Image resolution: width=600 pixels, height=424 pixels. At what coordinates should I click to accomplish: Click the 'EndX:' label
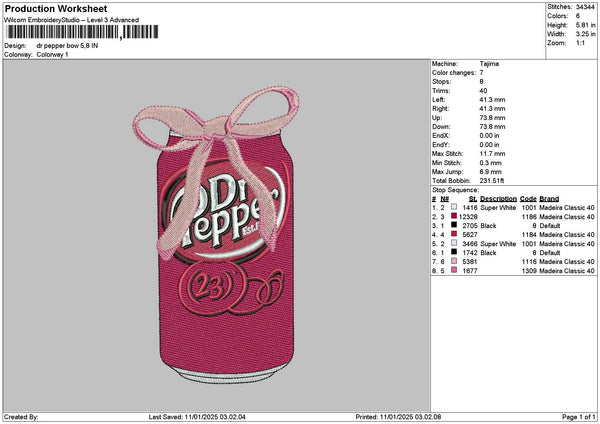click(x=441, y=136)
